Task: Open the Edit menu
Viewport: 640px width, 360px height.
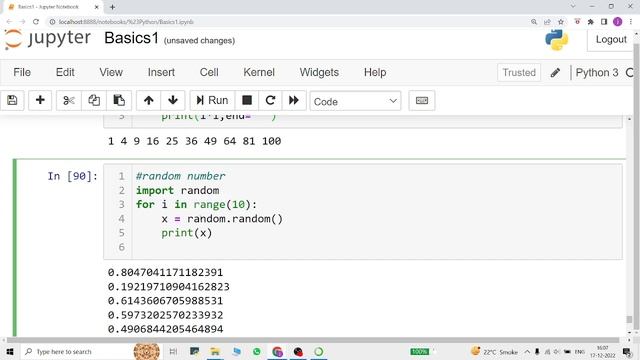Action: [x=65, y=73]
